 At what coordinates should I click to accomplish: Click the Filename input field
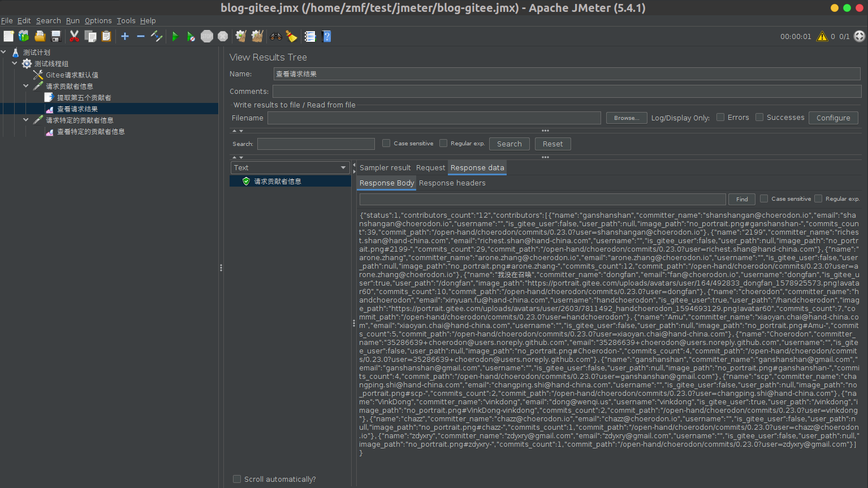[x=434, y=118]
